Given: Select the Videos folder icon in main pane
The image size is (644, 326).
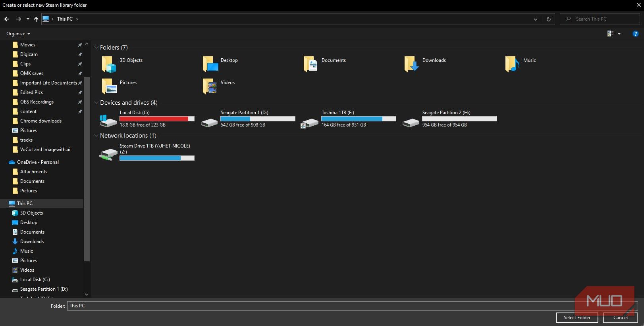Looking at the screenshot, I should click(x=210, y=86).
